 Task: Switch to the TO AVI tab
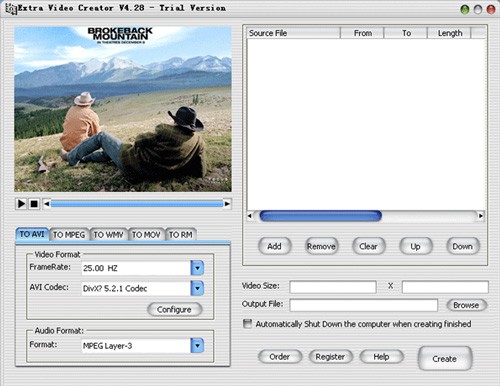coord(32,234)
